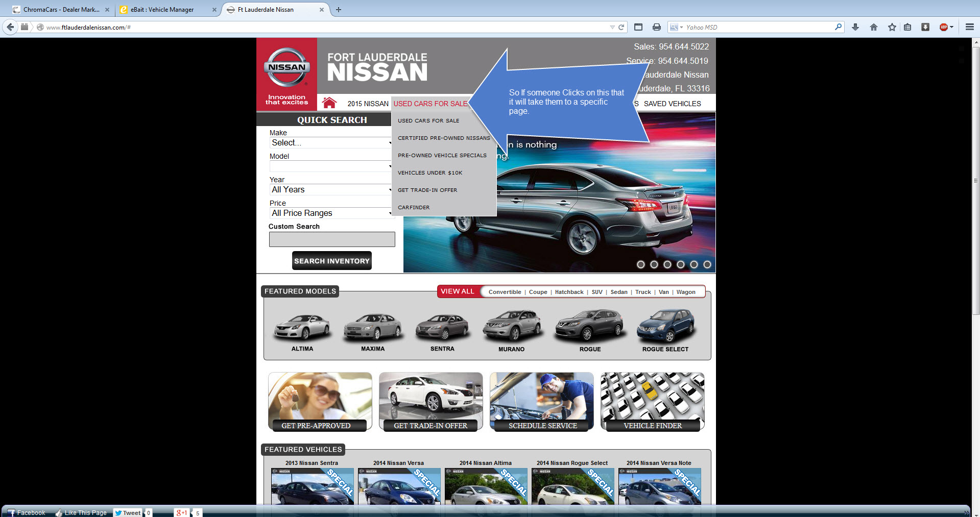Select the fifth slideshow dot
This screenshot has height=517, width=980.
point(694,264)
